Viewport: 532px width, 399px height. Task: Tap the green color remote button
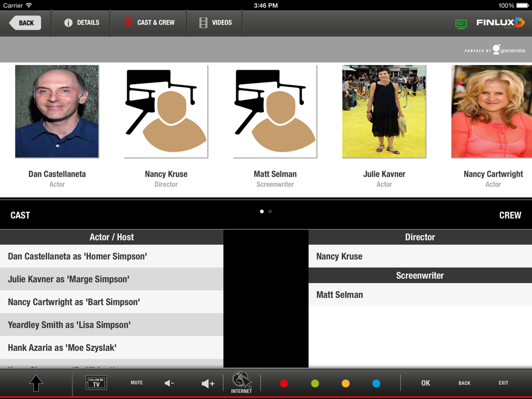point(315,384)
